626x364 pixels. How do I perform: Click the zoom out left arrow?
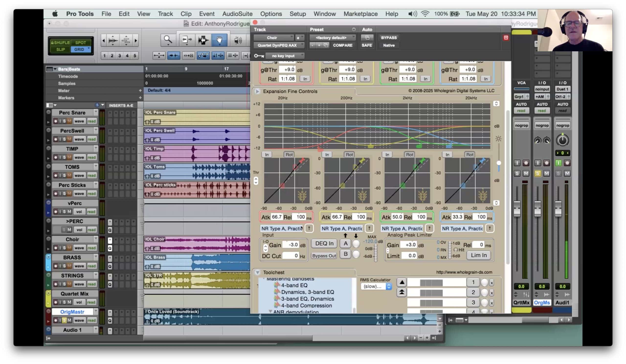pyautogui.click(x=104, y=40)
